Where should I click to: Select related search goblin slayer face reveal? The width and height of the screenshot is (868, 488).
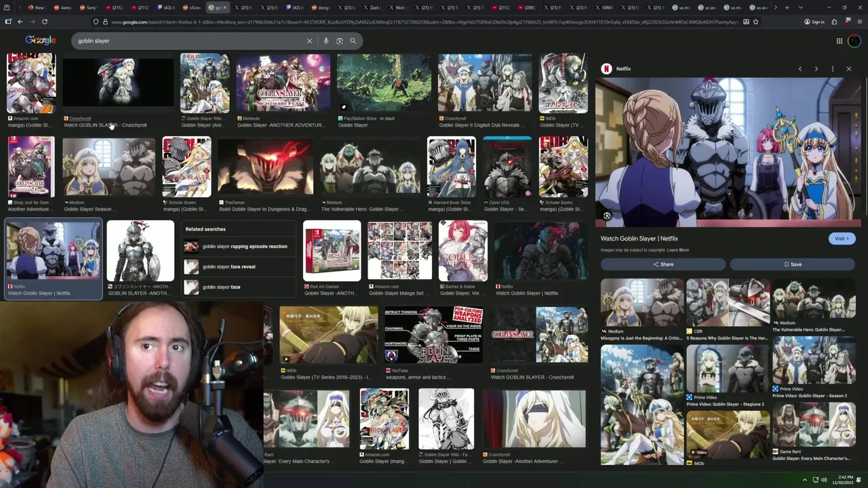coord(237,267)
